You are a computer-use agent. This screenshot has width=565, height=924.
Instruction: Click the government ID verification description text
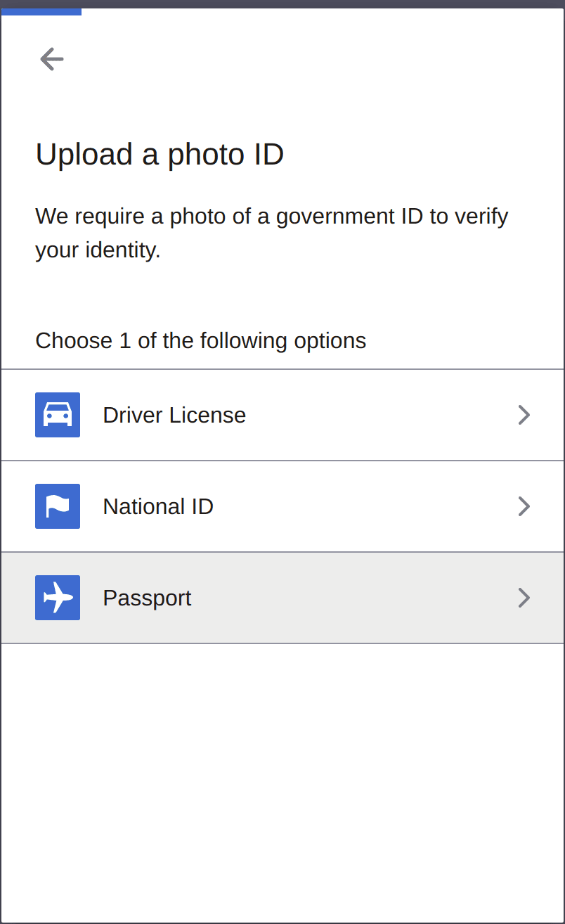tap(272, 233)
